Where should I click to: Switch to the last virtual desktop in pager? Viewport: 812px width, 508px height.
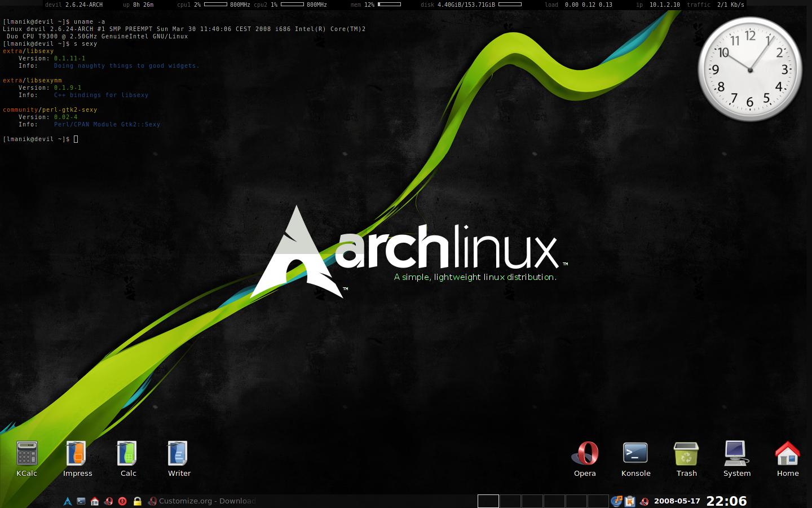598,501
